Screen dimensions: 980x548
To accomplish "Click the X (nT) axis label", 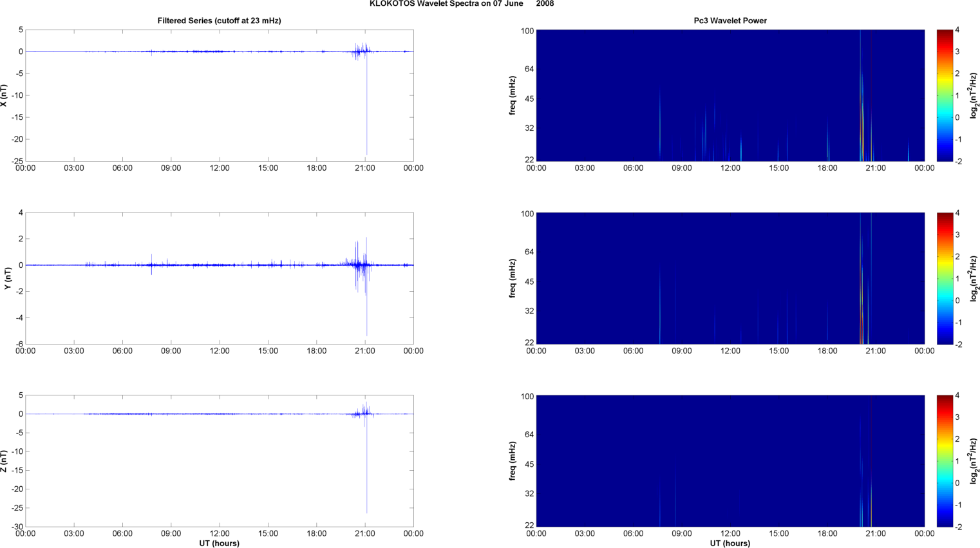I will [5, 95].
